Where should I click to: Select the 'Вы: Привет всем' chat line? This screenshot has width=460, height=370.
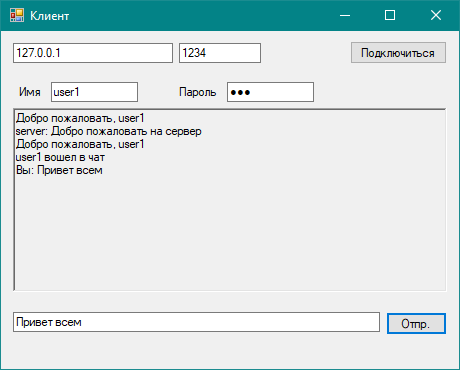pos(59,170)
